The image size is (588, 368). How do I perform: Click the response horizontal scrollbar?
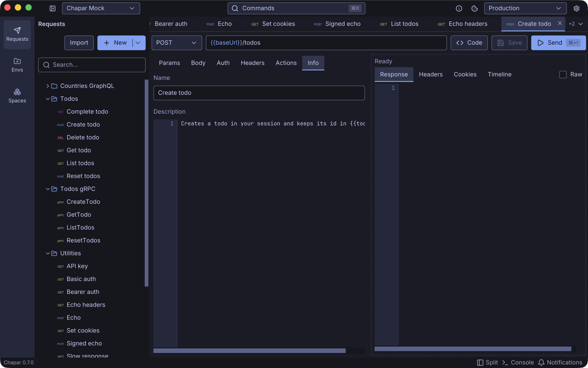click(473, 349)
